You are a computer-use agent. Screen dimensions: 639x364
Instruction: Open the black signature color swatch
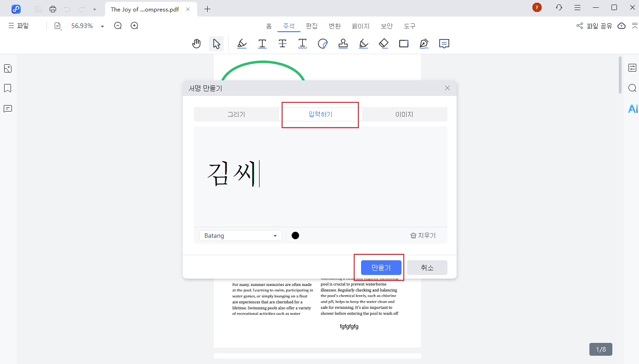[295, 235]
